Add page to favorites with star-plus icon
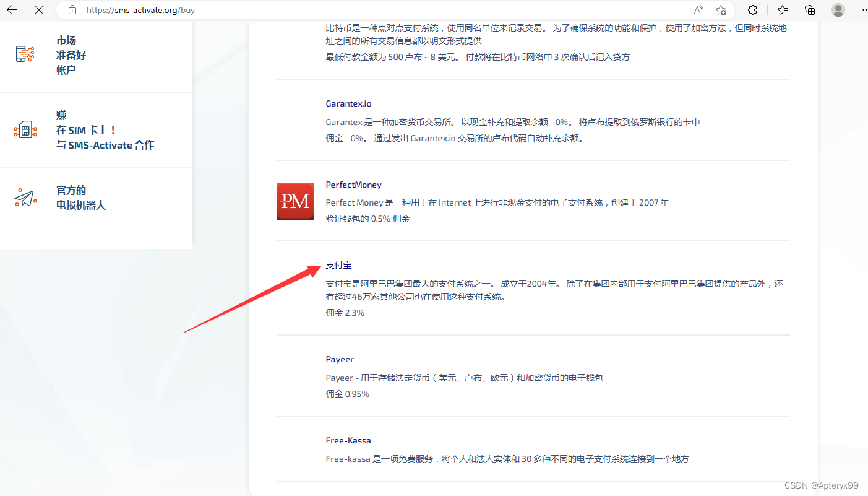Viewport: 868px width, 496px height. (721, 10)
